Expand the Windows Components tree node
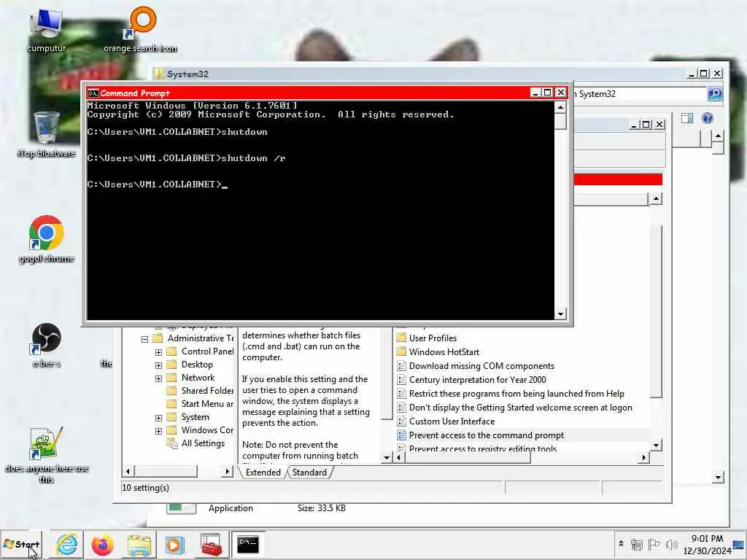The width and height of the screenshot is (747, 560). point(158,431)
